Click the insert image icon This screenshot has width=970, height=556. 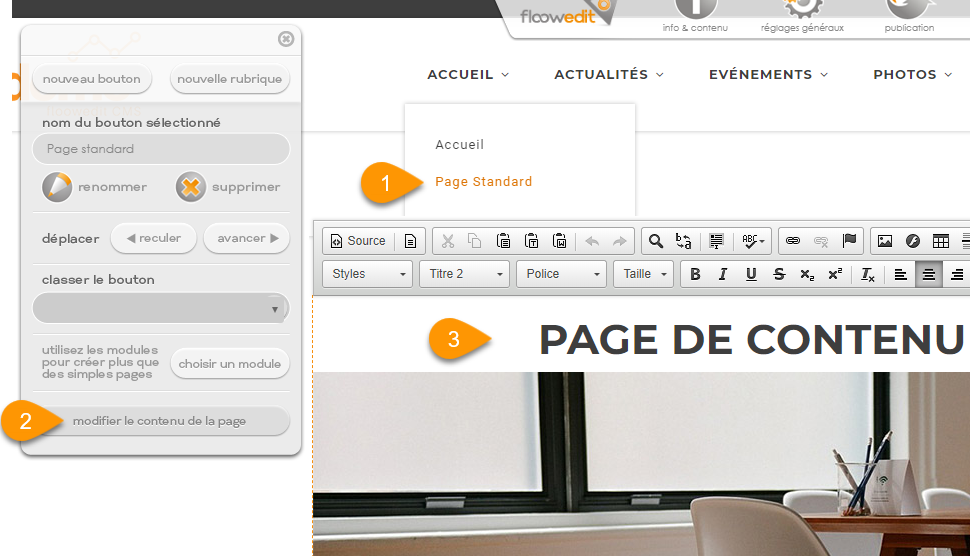885,241
